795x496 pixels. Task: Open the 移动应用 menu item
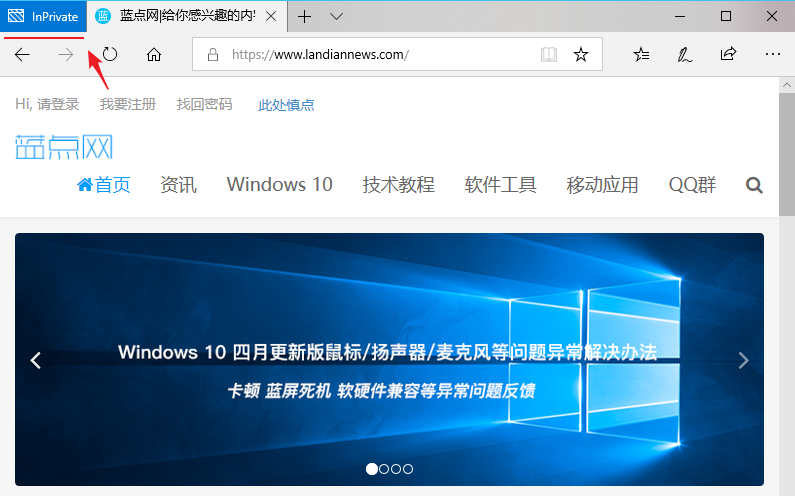point(602,185)
